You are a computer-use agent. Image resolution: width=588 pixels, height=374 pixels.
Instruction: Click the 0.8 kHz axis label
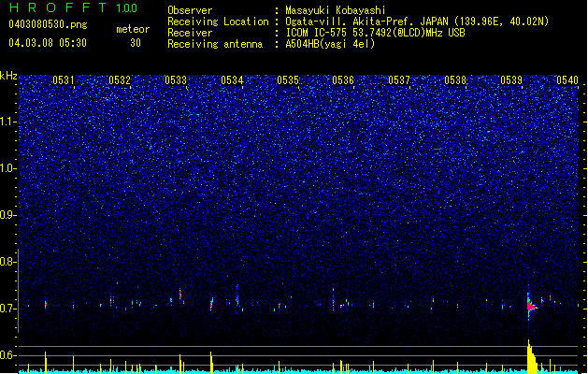8,262
